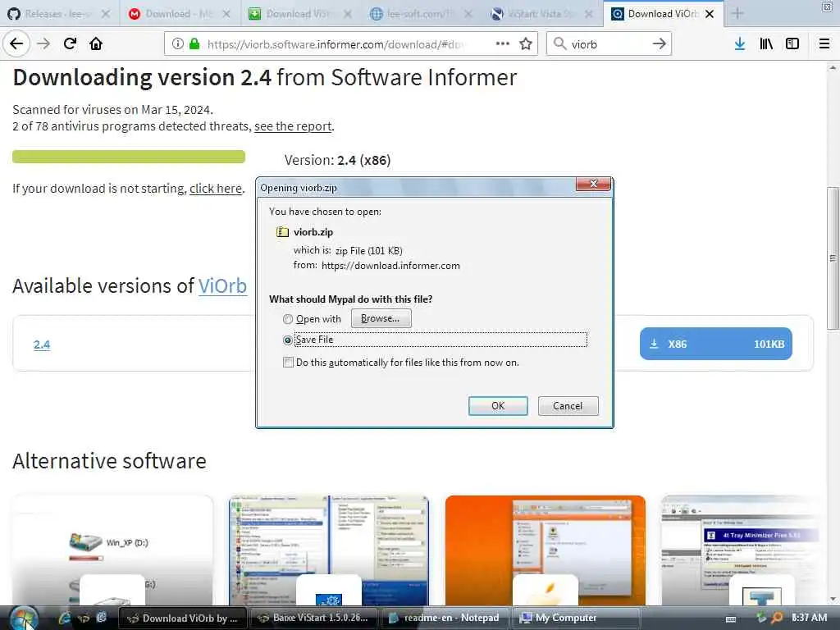The width and height of the screenshot is (840, 630).
Task: Open version 2.4 link
Action: click(x=42, y=345)
